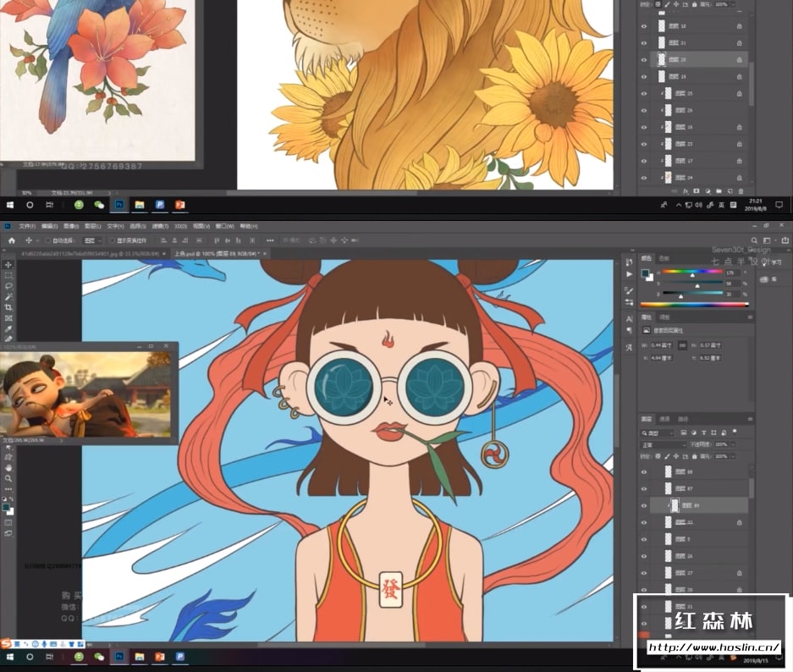Viewport: 793px width, 672px height.
Task: Open the Move tool preset picker arrow
Action: pyautogui.click(x=37, y=240)
